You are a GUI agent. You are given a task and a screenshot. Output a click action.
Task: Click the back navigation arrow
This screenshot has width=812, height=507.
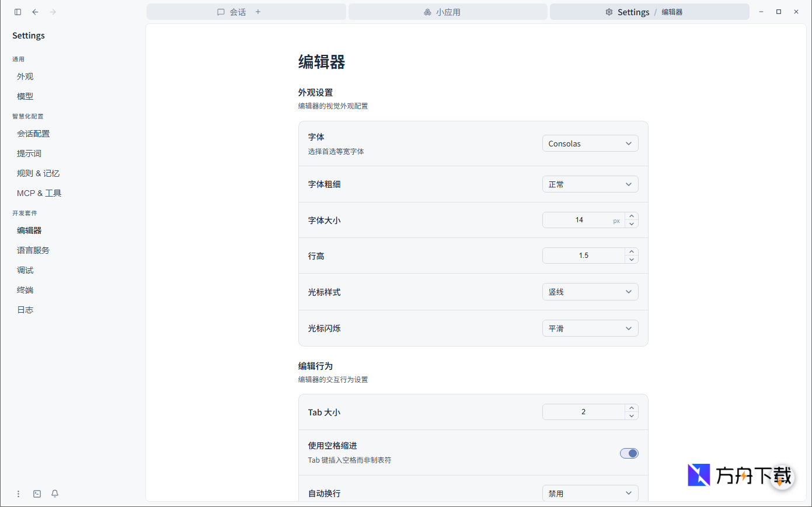pyautogui.click(x=35, y=12)
